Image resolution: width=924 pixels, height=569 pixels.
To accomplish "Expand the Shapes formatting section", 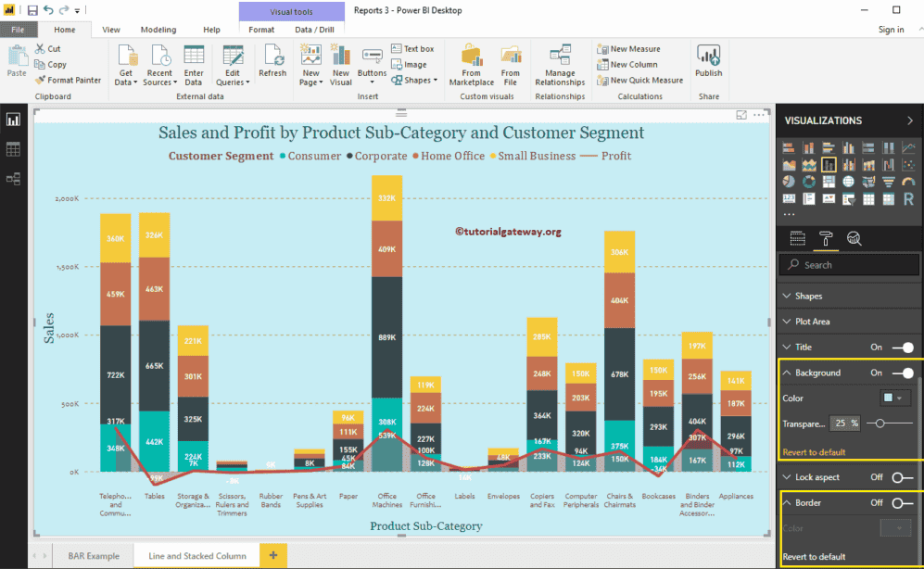I will [x=808, y=297].
